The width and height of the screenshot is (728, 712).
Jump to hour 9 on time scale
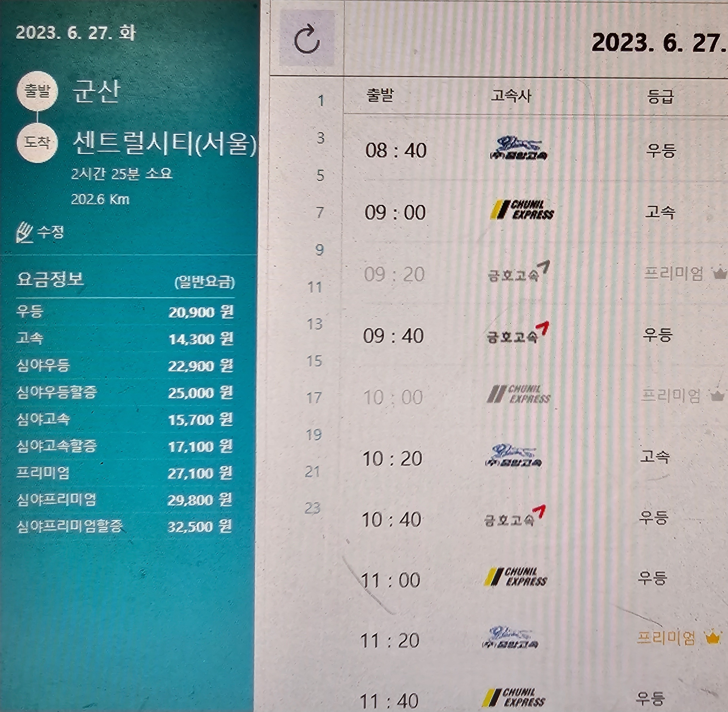tap(319, 250)
